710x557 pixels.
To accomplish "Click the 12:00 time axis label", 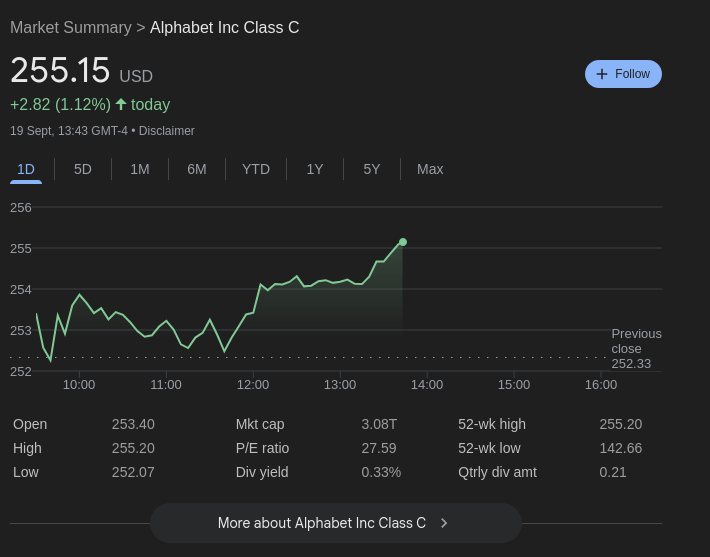I will point(253,385).
